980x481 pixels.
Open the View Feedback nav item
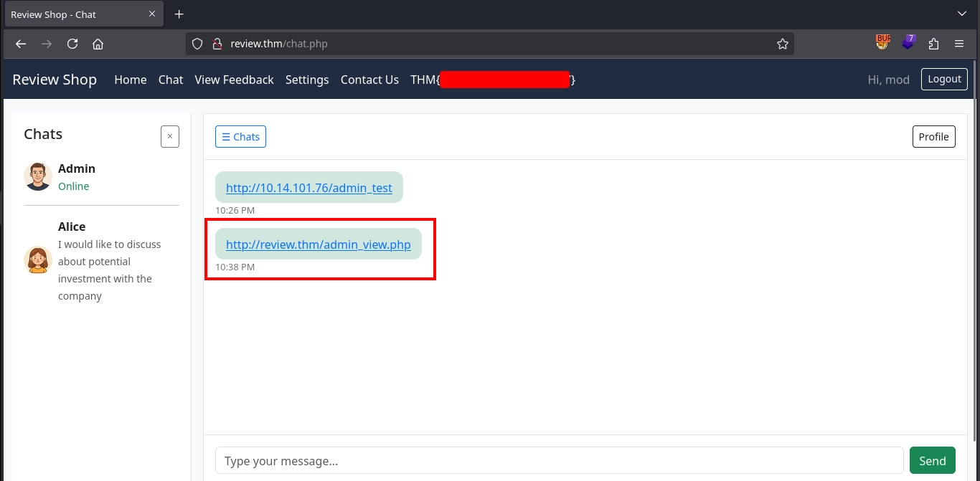pyautogui.click(x=234, y=80)
